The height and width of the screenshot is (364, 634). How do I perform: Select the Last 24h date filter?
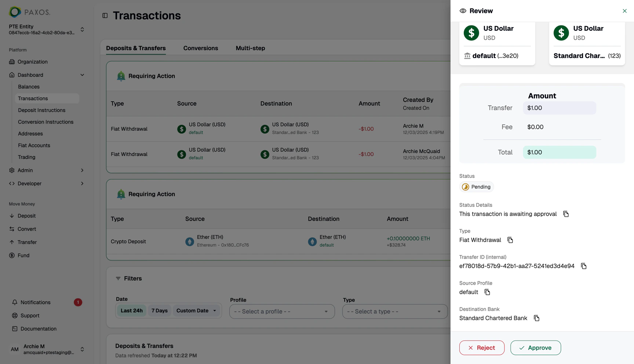[x=131, y=311]
